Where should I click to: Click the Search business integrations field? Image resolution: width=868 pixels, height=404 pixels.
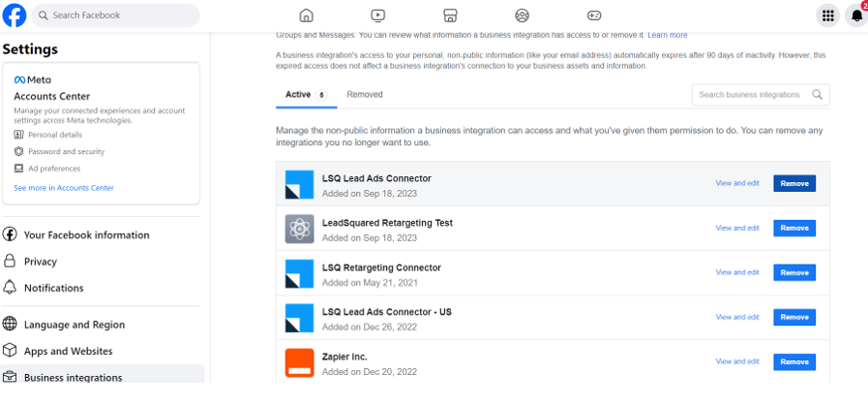(751, 95)
